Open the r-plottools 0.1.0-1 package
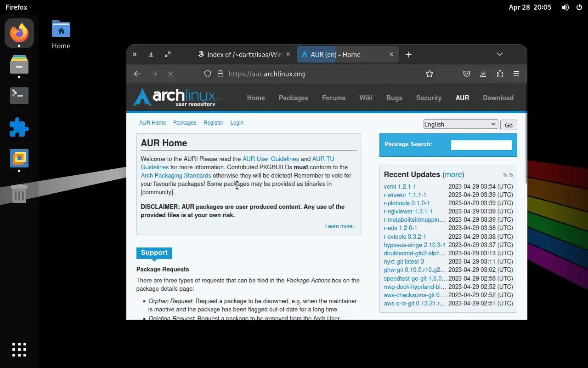Screen dimensions: 588x368 (407, 203)
